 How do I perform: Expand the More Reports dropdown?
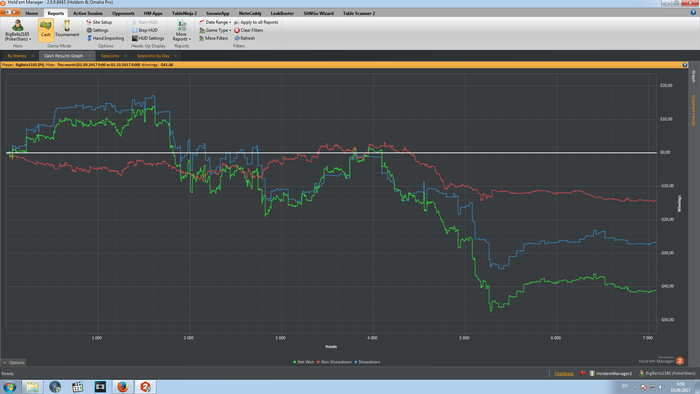(182, 30)
